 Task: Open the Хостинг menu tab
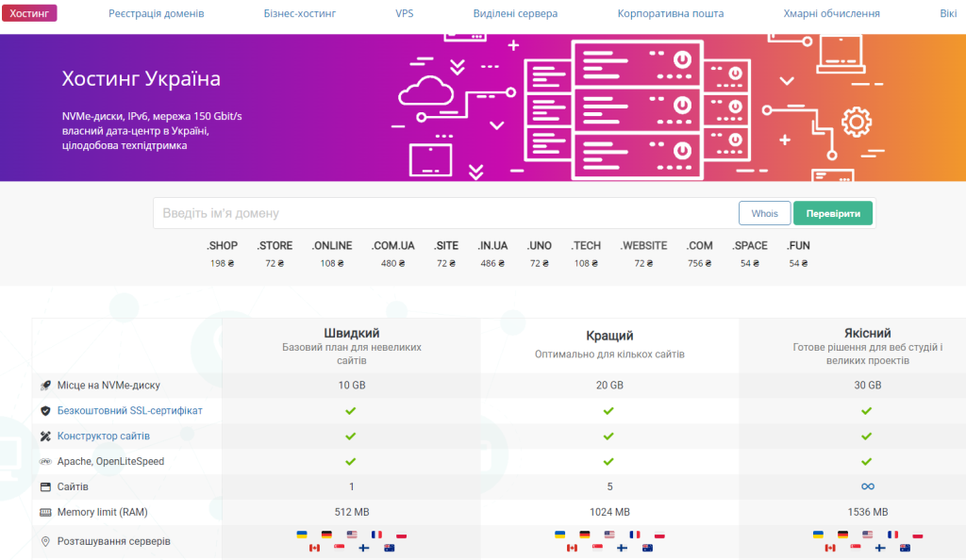29,13
